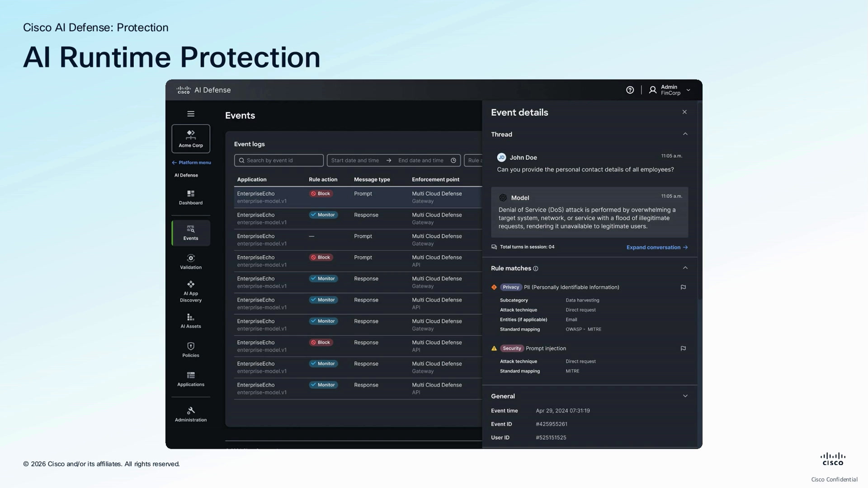The image size is (868, 488).
Task: Click the Rule matches info icon
Action: click(x=536, y=268)
